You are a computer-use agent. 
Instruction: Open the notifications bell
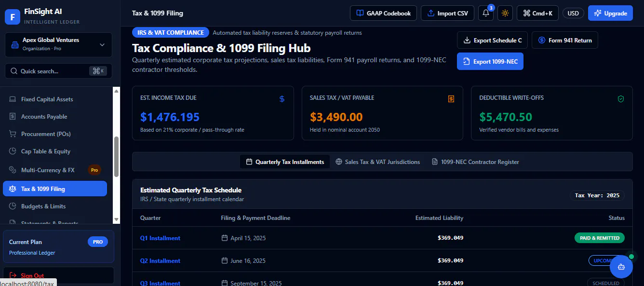(x=486, y=13)
